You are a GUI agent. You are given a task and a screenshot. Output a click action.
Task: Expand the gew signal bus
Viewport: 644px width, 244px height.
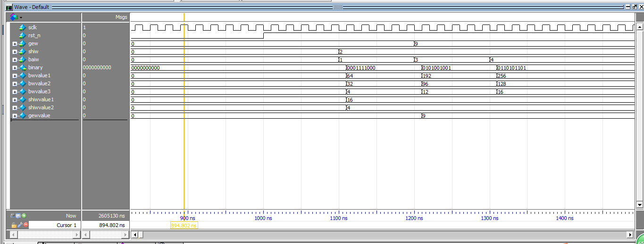pos(15,44)
